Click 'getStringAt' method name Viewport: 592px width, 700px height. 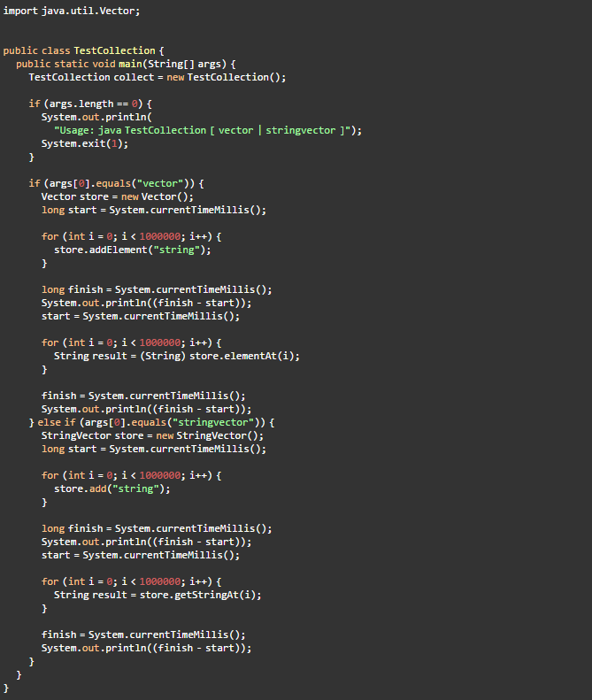coord(207,595)
